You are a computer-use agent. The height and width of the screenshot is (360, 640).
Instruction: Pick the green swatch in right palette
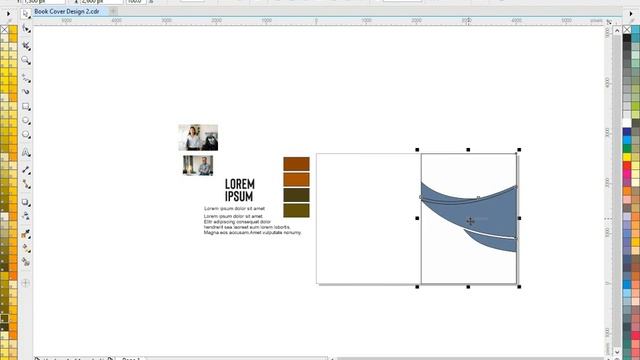(x=627, y=149)
